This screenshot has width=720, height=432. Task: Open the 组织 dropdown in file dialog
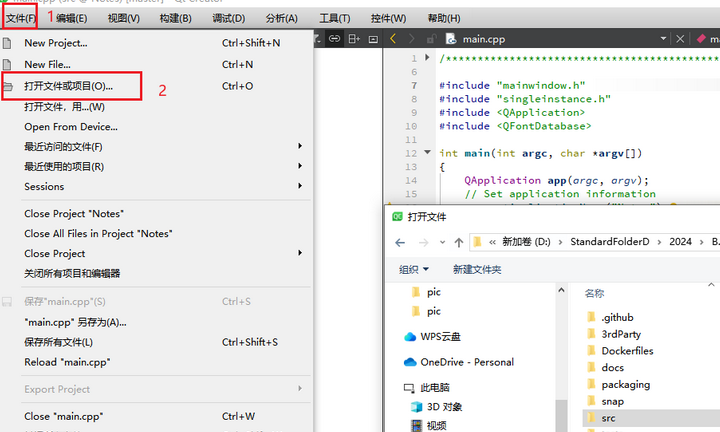tap(414, 269)
